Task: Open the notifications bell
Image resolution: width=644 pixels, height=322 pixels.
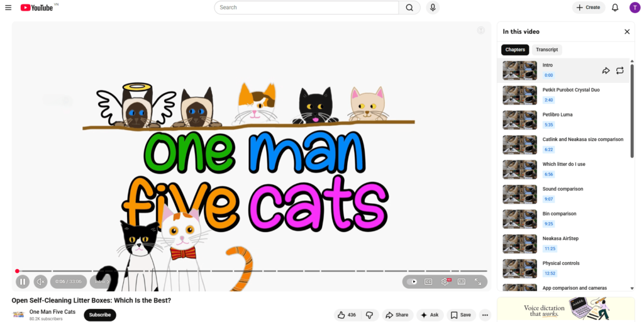Action: coord(615,8)
